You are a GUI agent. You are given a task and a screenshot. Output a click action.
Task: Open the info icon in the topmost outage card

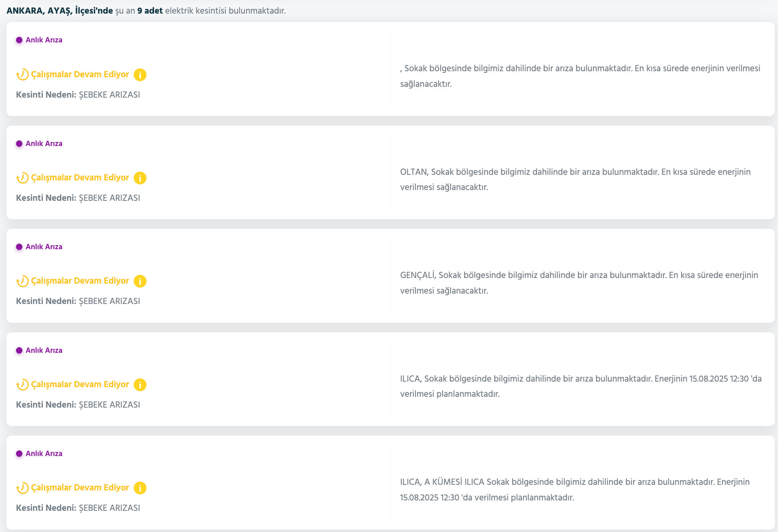140,75
